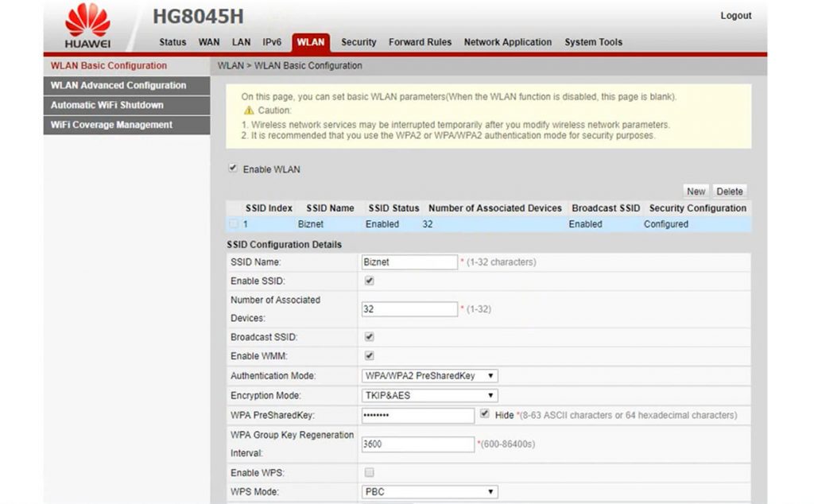Open the System Tools tab

pyautogui.click(x=593, y=42)
